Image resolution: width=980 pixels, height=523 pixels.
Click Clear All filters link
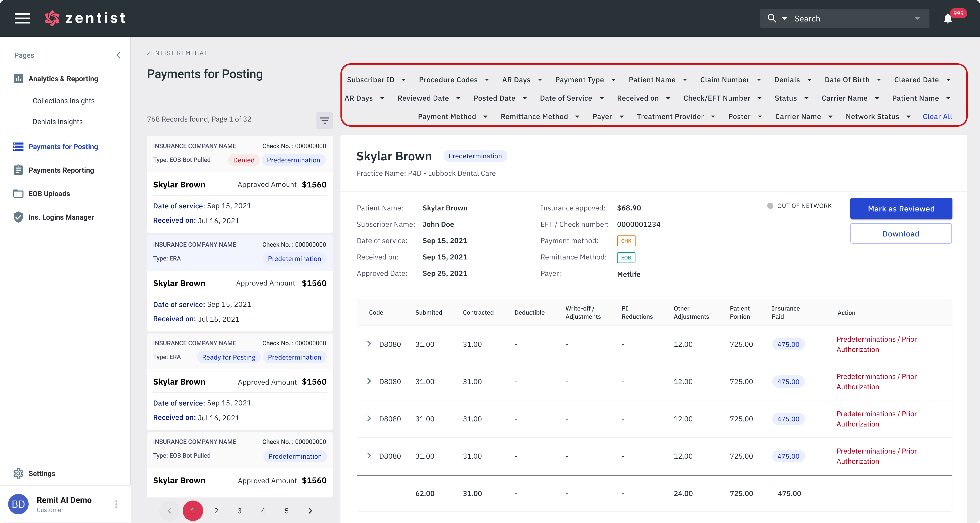coord(937,116)
